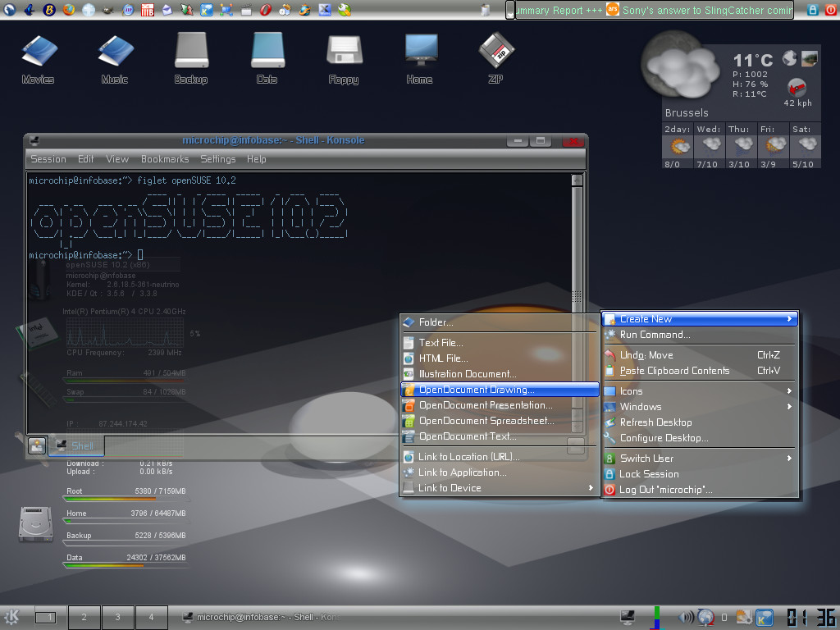Expand the Create New submenu
Screen dimensions: 840x630
pyautogui.click(x=701, y=319)
